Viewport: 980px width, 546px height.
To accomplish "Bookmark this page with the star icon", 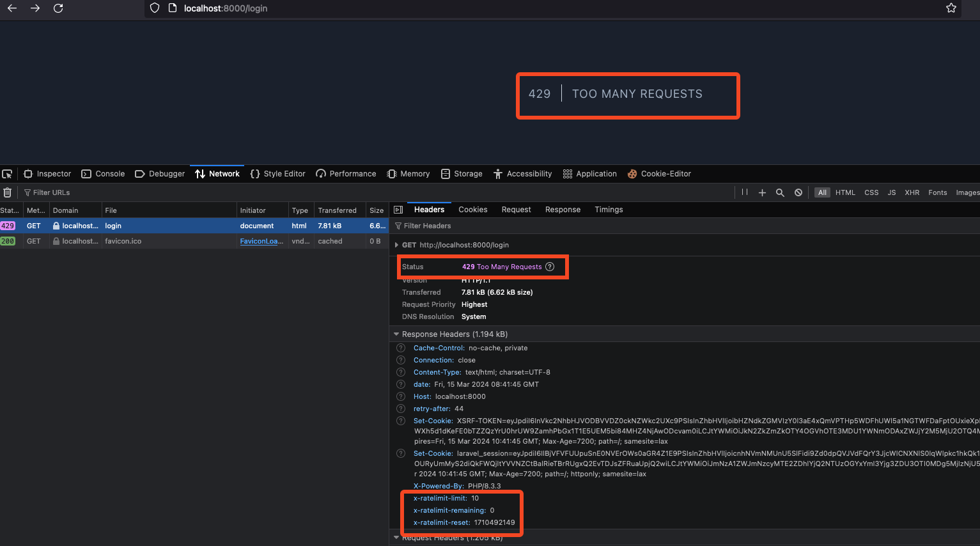I will click(951, 8).
